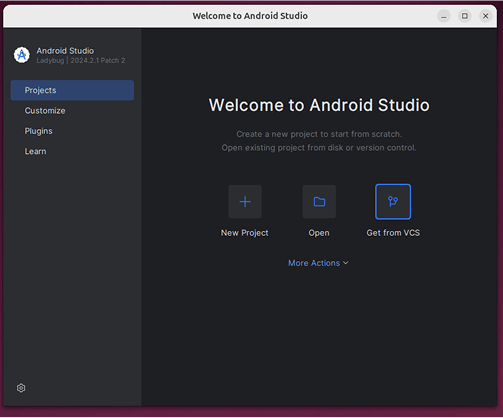Click the New Project plus icon
This screenshot has height=418, width=503.
(x=245, y=202)
